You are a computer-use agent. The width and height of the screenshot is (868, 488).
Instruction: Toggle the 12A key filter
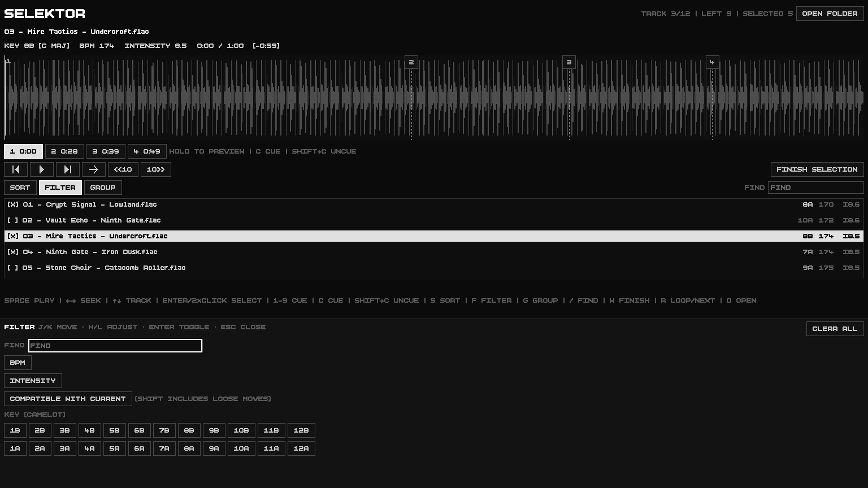(x=301, y=448)
